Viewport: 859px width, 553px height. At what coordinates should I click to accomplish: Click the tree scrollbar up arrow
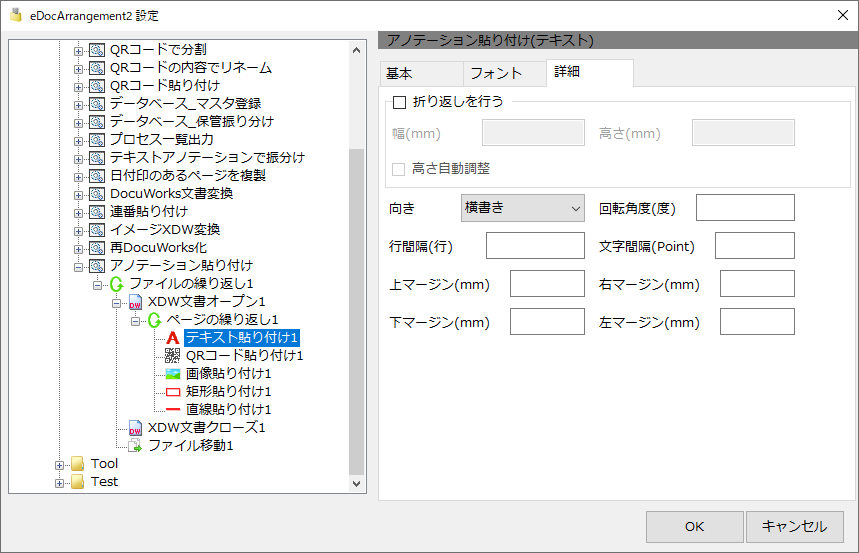click(x=357, y=50)
